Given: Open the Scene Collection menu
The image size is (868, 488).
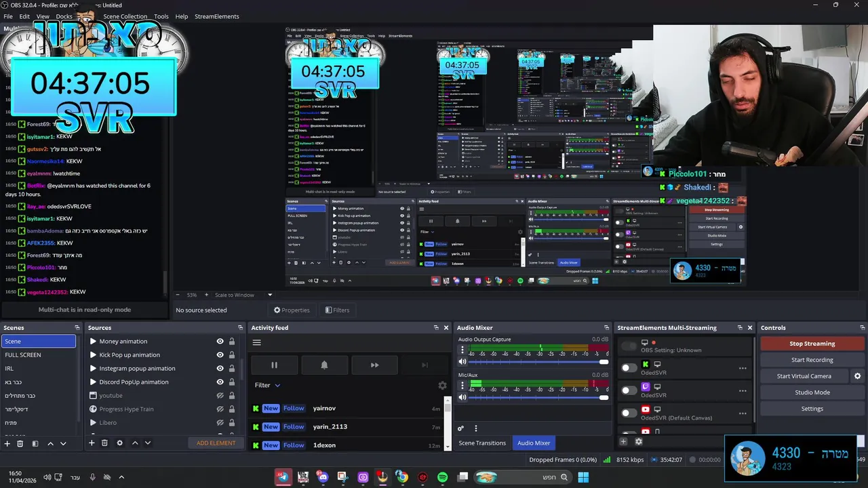Looking at the screenshot, I should pos(125,16).
